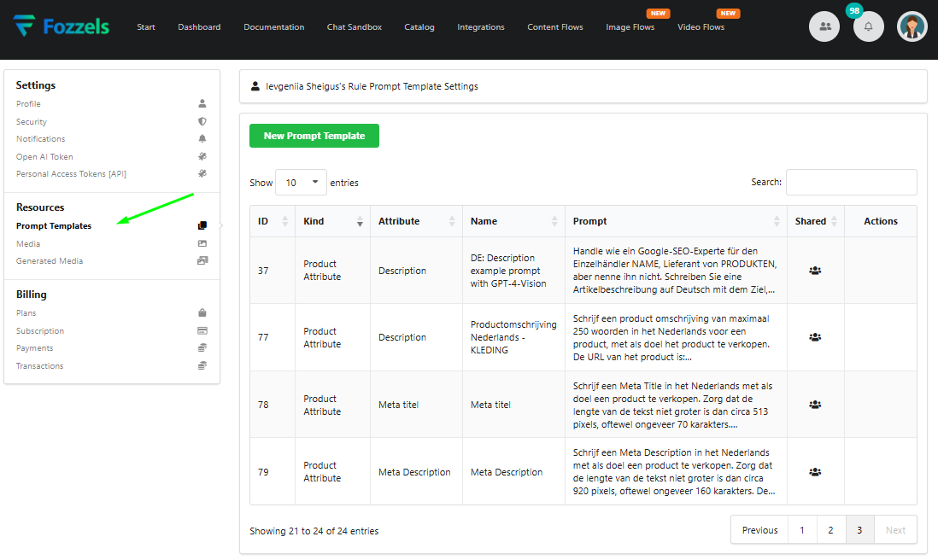The height and width of the screenshot is (560, 938).
Task: Open Transactions in Billing
Action: tap(39, 365)
